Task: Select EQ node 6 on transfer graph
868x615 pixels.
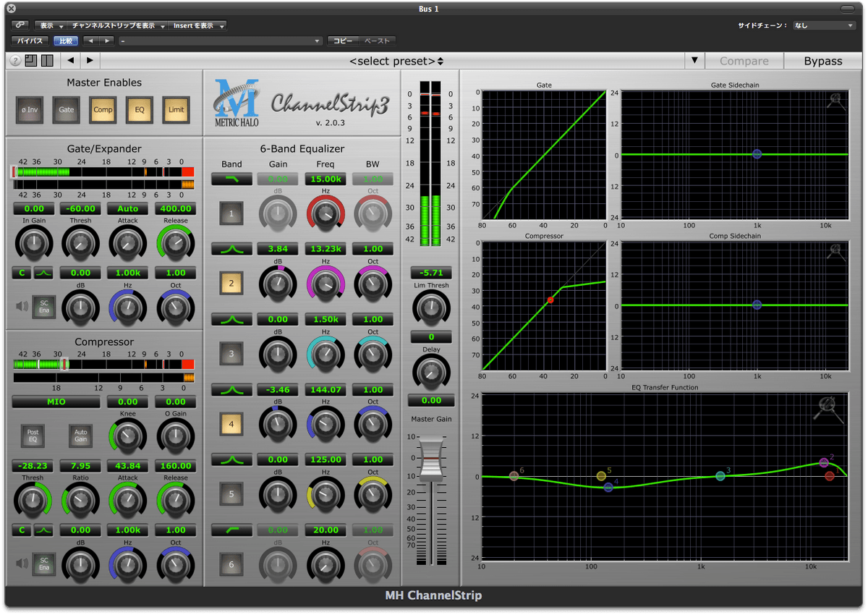Action: pos(514,475)
